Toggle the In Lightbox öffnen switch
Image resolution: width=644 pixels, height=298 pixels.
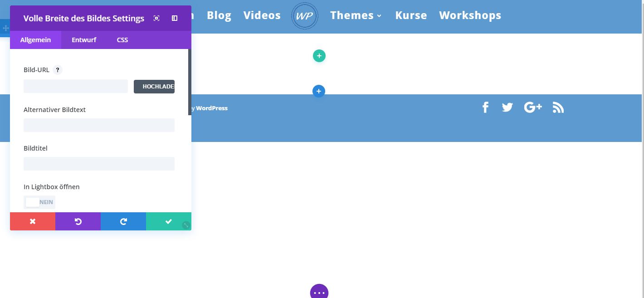click(x=39, y=202)
